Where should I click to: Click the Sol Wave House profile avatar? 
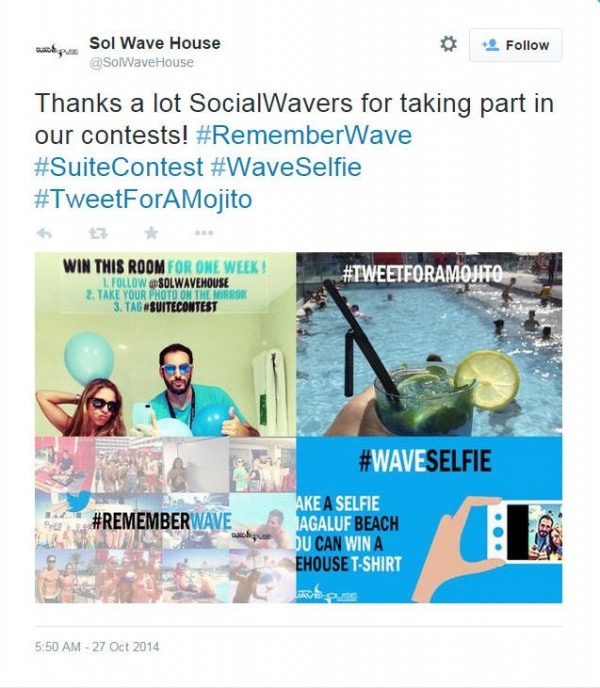57,51
